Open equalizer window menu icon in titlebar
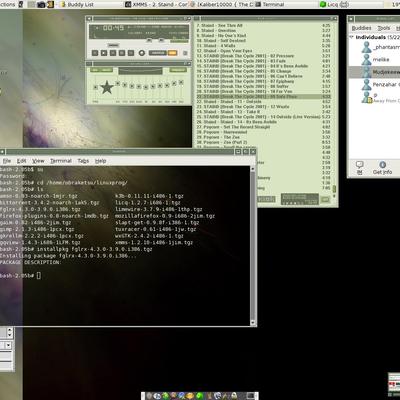 point(89,63)
